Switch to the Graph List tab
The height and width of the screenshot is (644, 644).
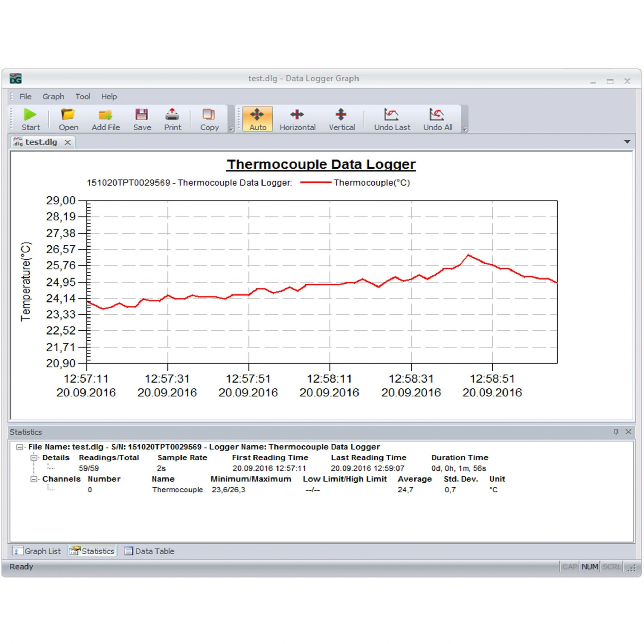[x=37, y=551]
